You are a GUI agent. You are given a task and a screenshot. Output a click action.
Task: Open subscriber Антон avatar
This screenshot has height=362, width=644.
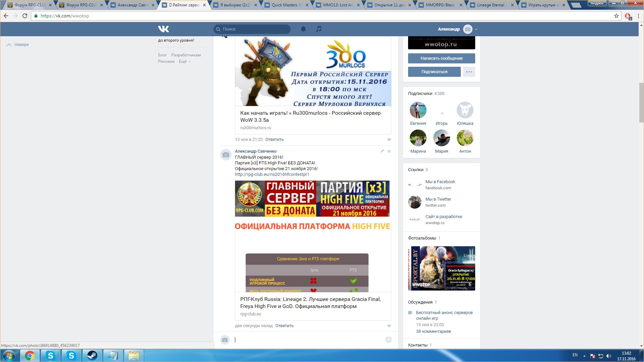465,138
